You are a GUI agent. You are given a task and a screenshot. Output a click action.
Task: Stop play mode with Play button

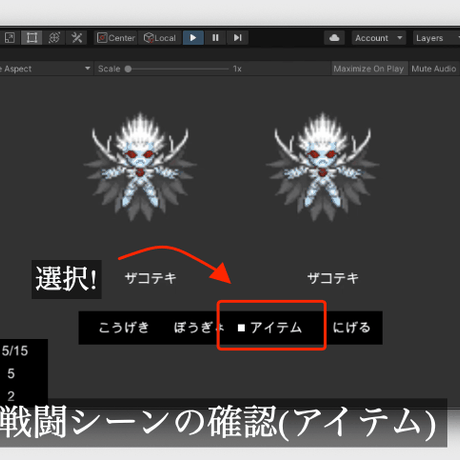pyautogui.click(x=193, y=38)
